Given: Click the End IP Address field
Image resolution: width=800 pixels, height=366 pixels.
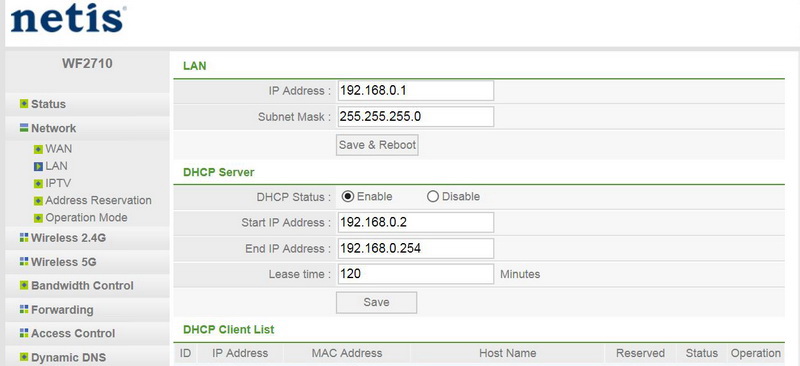Looking at the screenshot, I should (415, 249).
